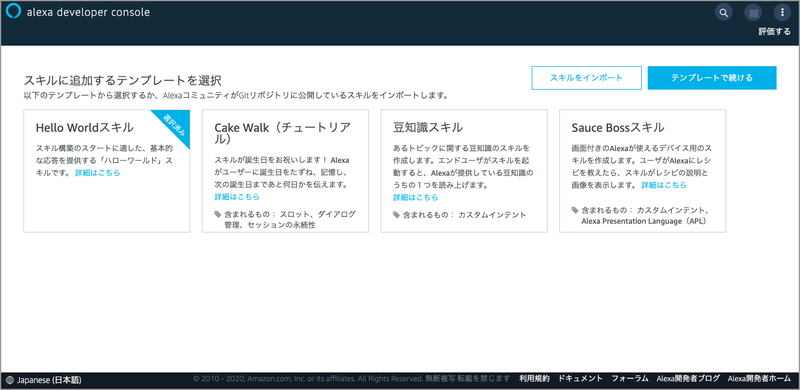Click heading スキルに追加するテンプレートを選択
800x390 pixels.
[x=122, y=80]
